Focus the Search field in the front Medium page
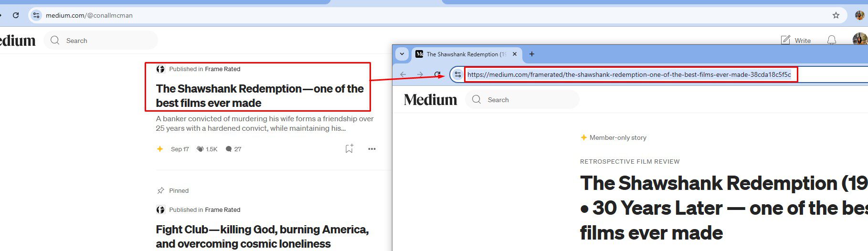 click(522, 99)
